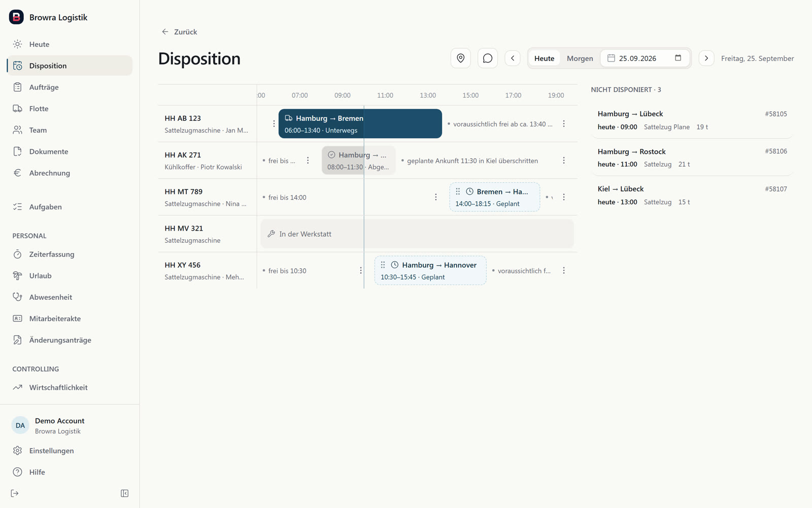
Task: Open Wirtschaftlichkeit in the sidebar
Action: point(70,387)
